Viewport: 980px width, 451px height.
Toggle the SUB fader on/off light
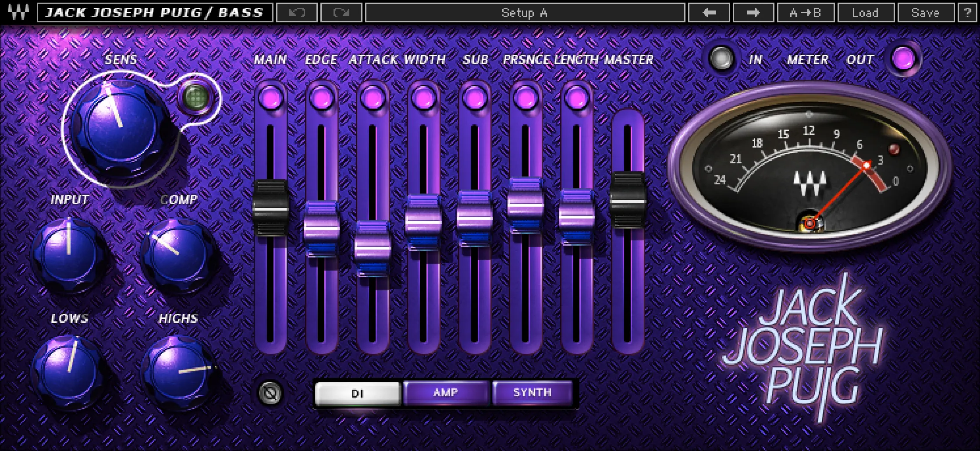point(474,97)
